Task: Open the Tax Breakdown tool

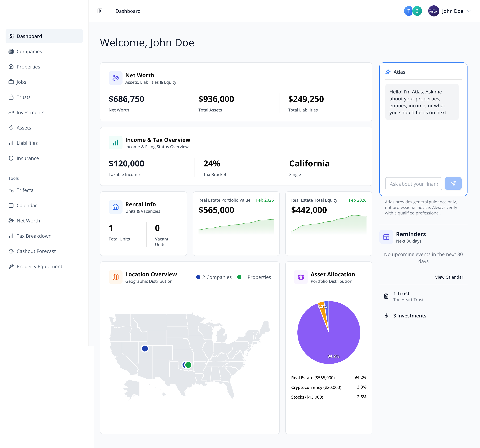Action: [x=34, y=236]
